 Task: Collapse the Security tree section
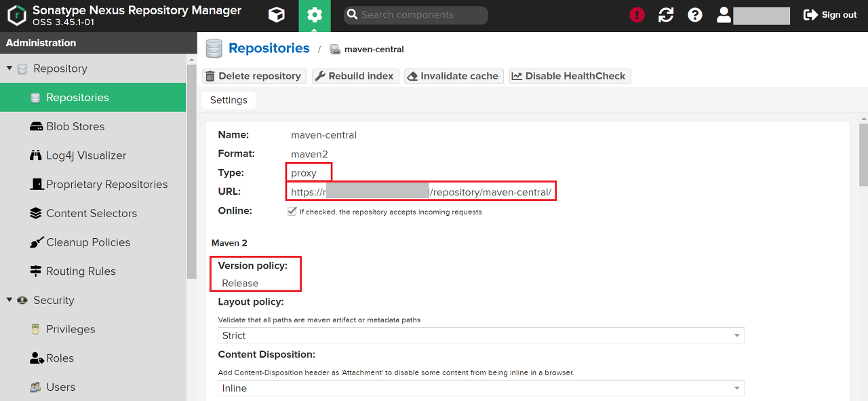(9, 300)
